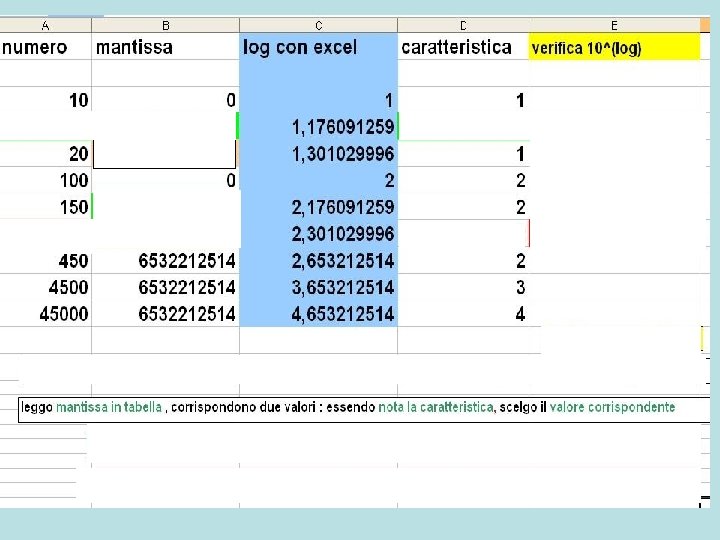Select column A header
The height and width of the screenshot is (540, 720).
coord(45,26)
